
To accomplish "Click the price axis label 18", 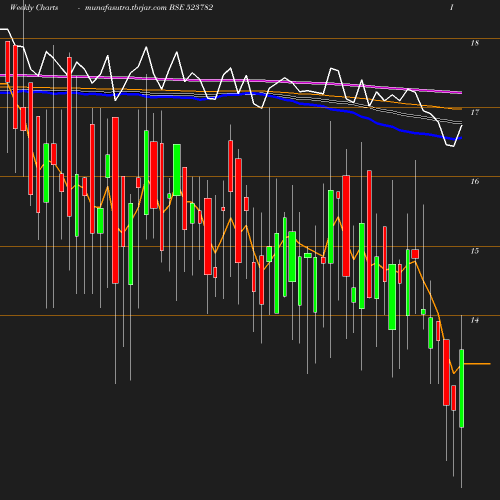I will pyautogui.click(x=475, y=43).
